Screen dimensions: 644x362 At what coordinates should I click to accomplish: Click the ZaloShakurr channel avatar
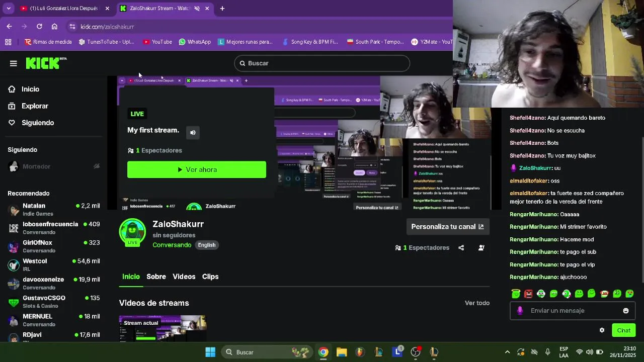(132, 232)
